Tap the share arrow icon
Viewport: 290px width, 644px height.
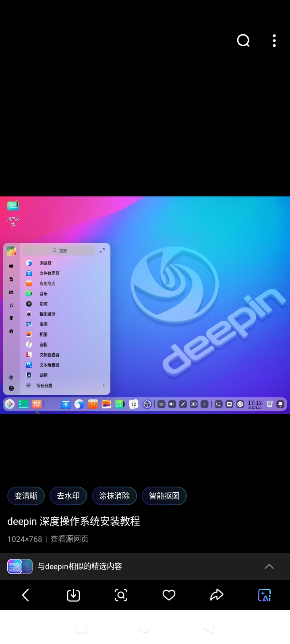point(217,595)
